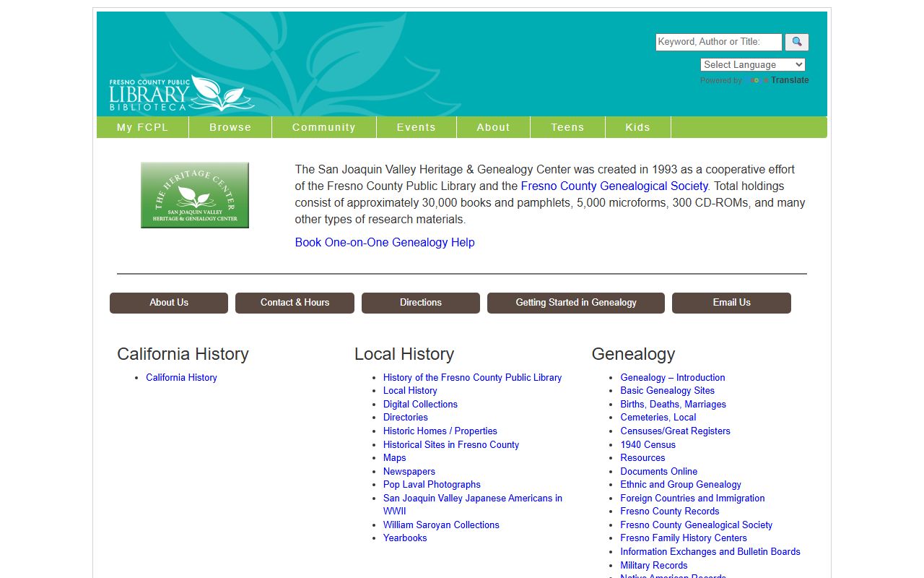
Task: Click the Email Us button
Action: coord(731,303)
